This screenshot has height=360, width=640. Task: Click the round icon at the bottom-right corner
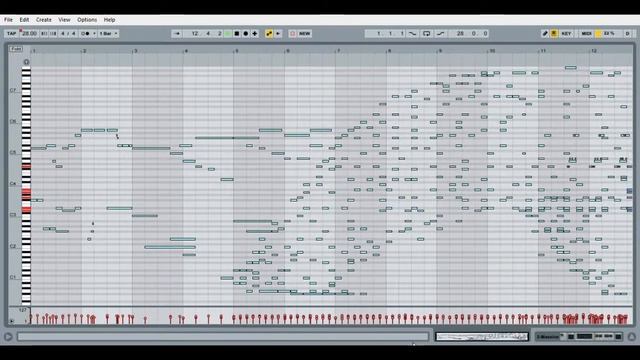coord(632,337)
